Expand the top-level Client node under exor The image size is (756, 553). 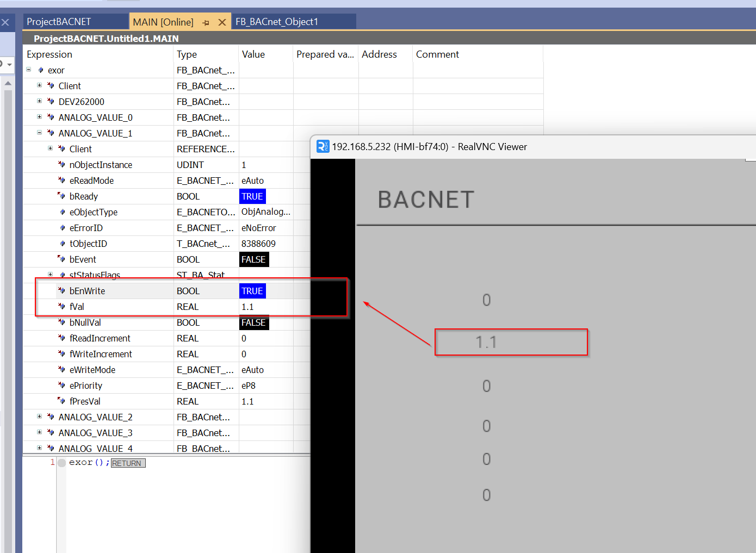(39, 85)
